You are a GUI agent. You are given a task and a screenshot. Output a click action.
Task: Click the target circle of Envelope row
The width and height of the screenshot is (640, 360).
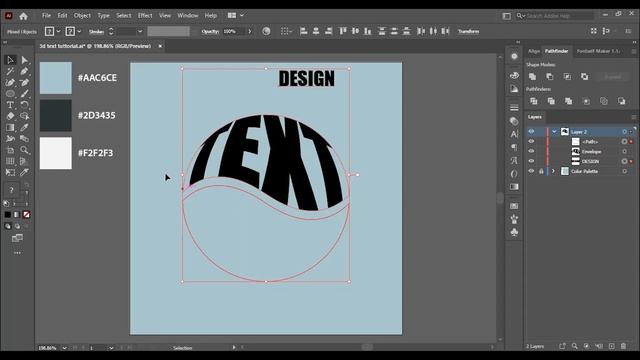(624, 151)
